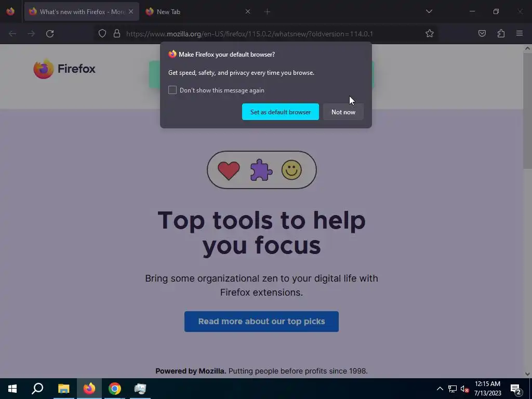Image resolution: width=532 pixels, height=399 pixels.
Task: Switch to What's new with Firefox tab
Action: (82, 11)
